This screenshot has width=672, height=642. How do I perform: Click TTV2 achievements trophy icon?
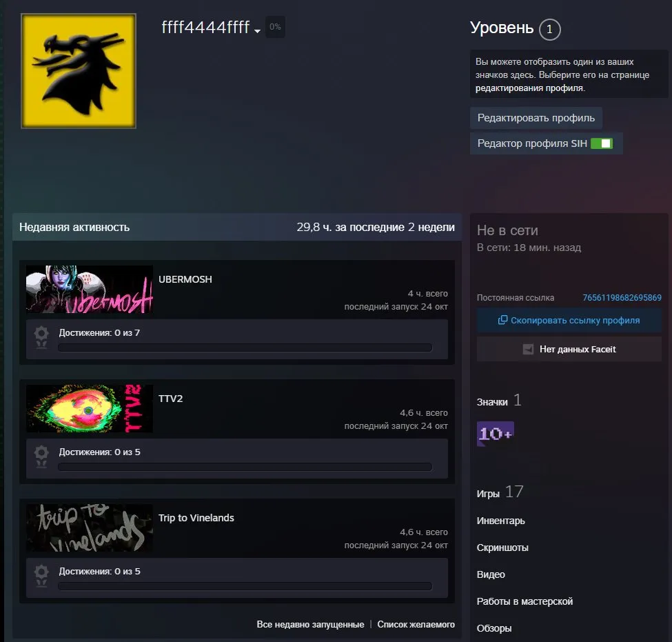tap(41, 457)
